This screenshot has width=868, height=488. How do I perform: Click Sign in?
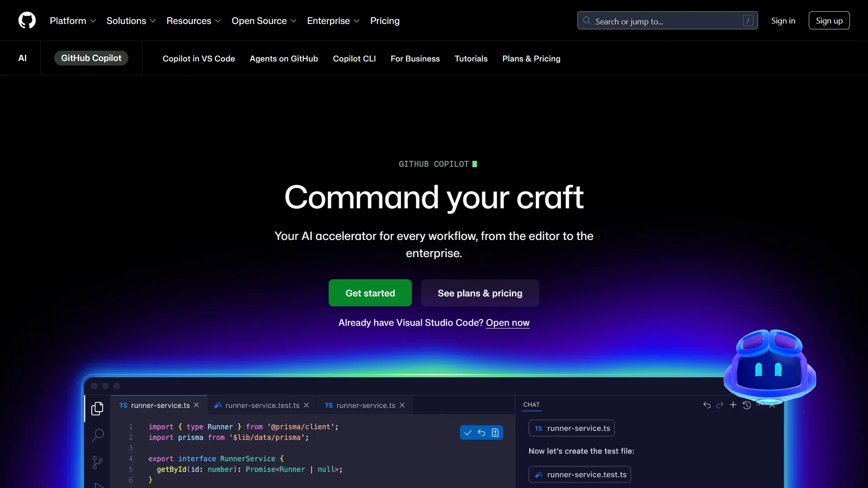coord(783,21)
